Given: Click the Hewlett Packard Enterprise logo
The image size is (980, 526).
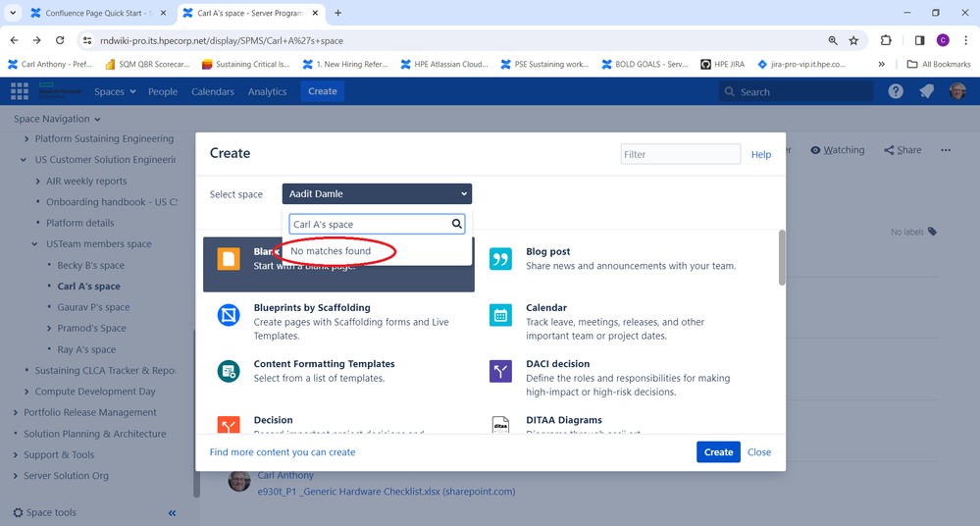Looking at the screenshot, I should (x=60, y=91).
